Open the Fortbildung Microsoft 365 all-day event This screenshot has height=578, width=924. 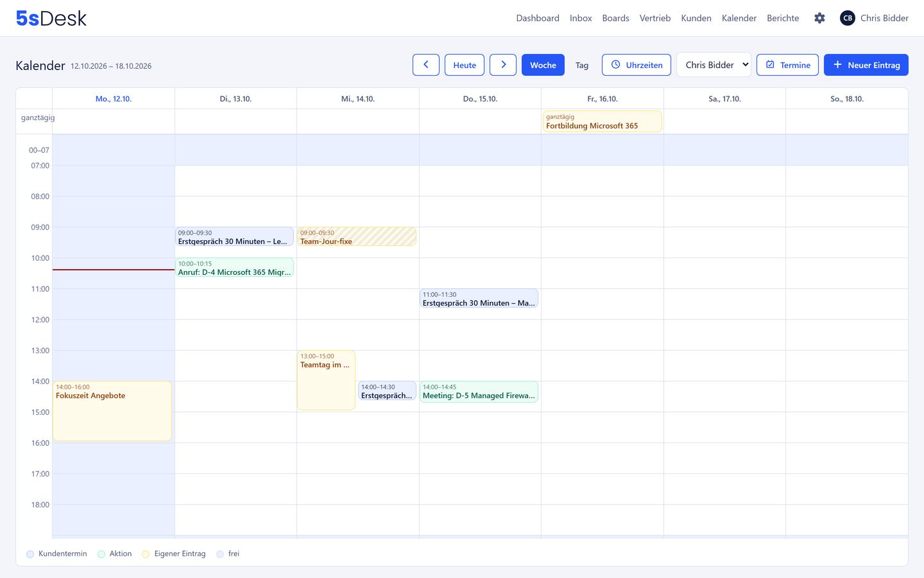pos(602,121)
